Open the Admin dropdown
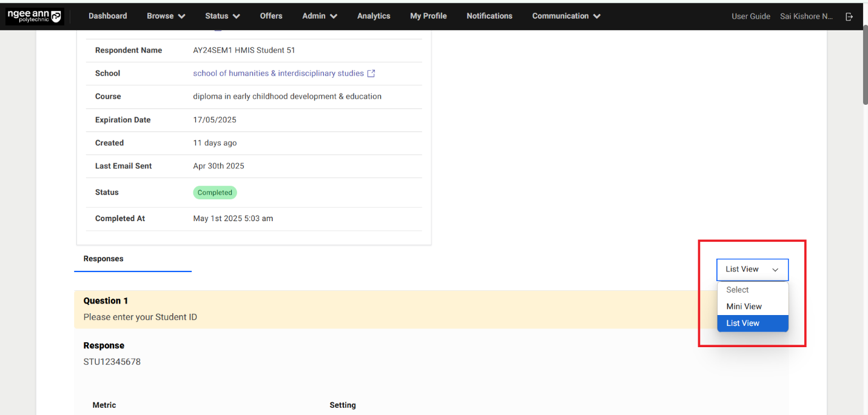Screen dimensions: 868x415 [x=319, y=16]
